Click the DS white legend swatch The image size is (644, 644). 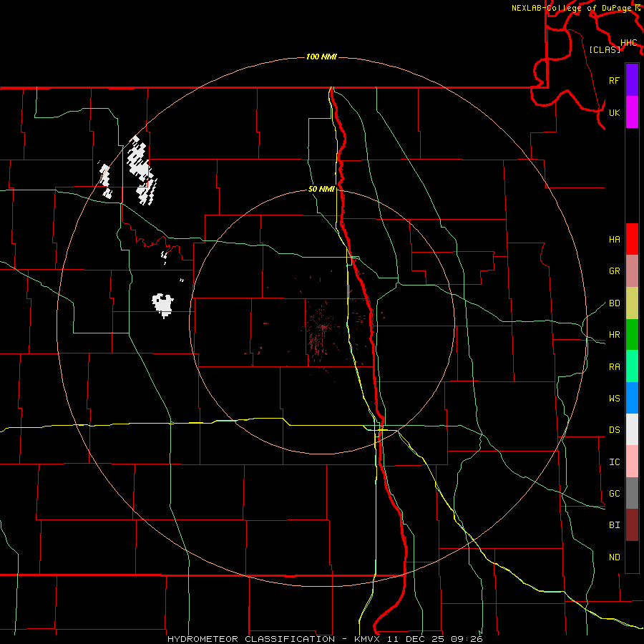[x=632, y=429]
